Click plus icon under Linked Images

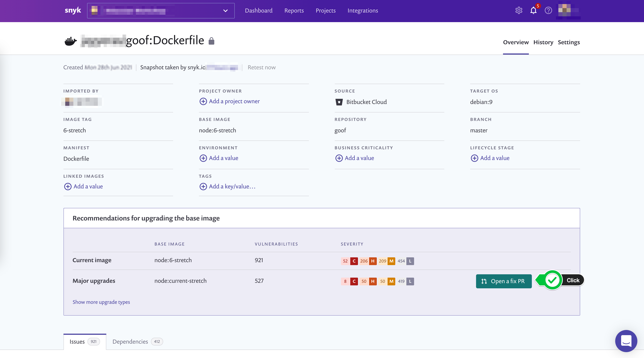click(x=68, y=187)
